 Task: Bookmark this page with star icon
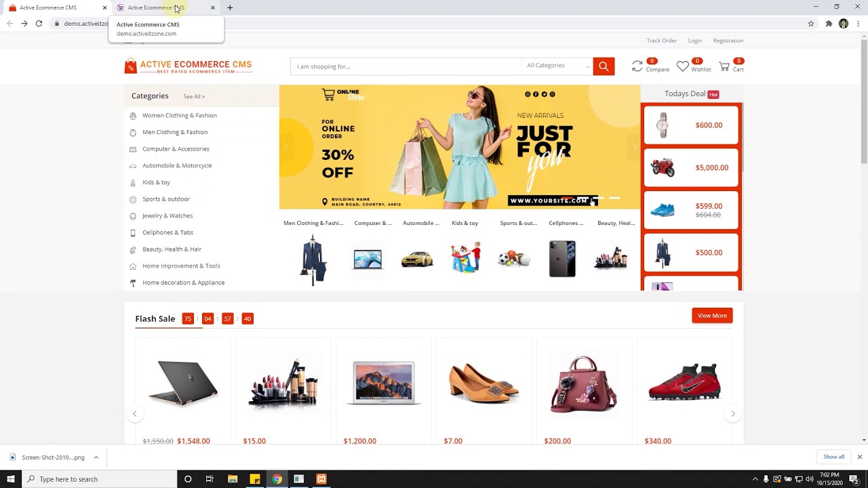811,23
